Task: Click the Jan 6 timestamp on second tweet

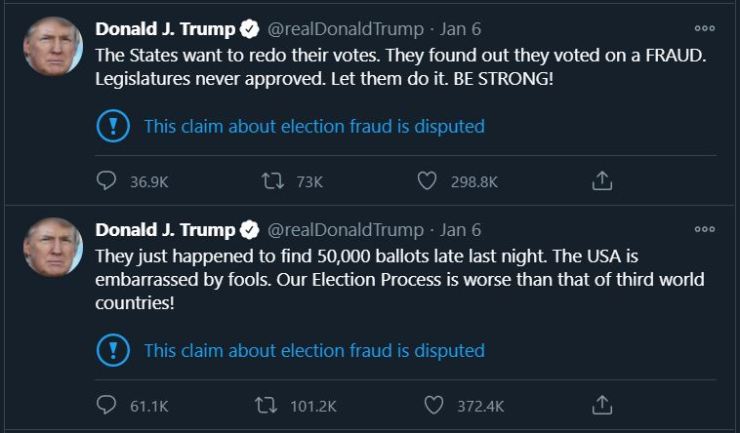Action: (x=461, y=229)
